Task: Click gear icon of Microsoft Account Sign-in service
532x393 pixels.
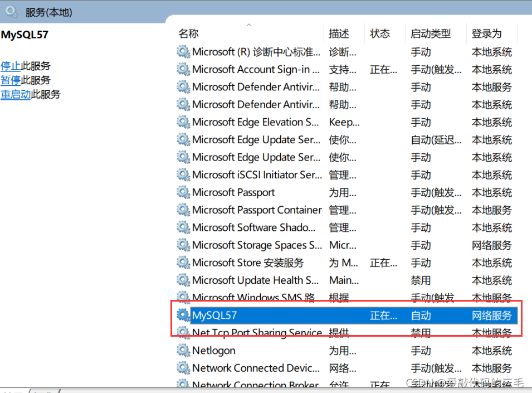Action: [183, 69]
